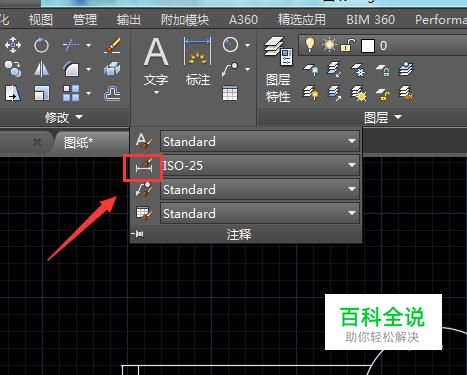Click the Make Current layer icon
Image resolution: width=467 pixels, height=375 pixels.
coord(406,69)
